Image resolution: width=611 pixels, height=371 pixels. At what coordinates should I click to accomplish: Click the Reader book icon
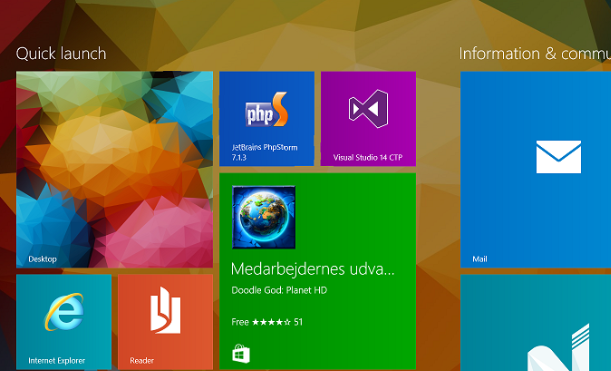click(x=166, y=311)
